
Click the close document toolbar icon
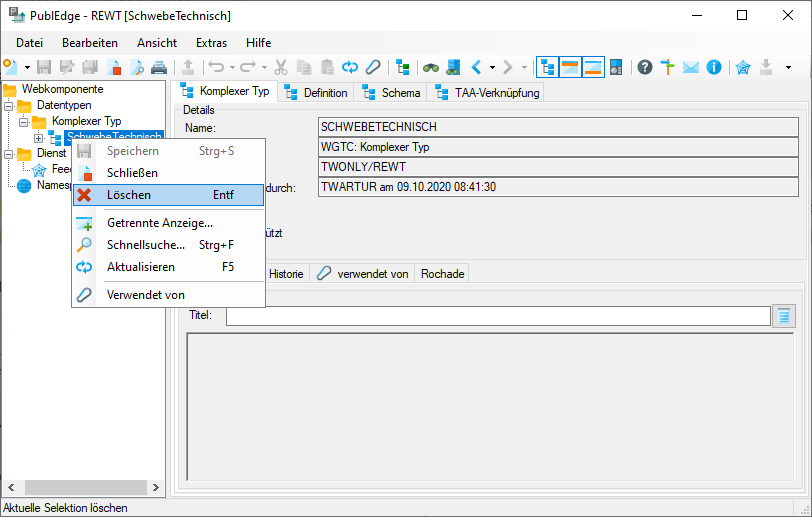(x=114, y=67)
